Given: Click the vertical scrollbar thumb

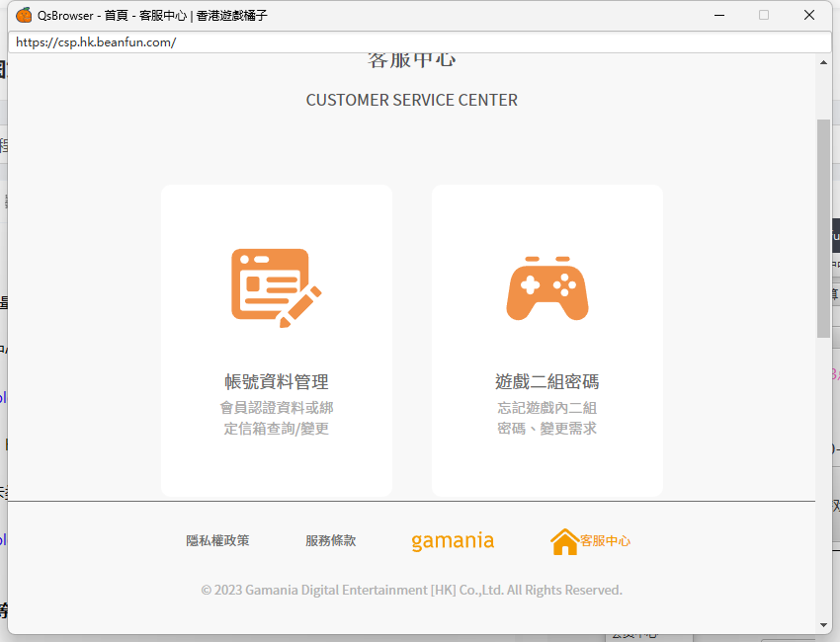Looking at the screenshot, I should click(x=823, y=227).
